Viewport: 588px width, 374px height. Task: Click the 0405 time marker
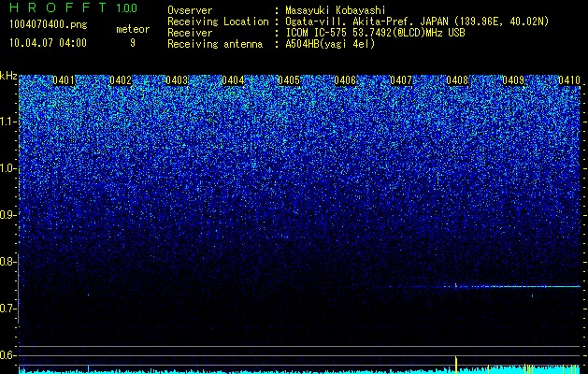tap(289, 80)
